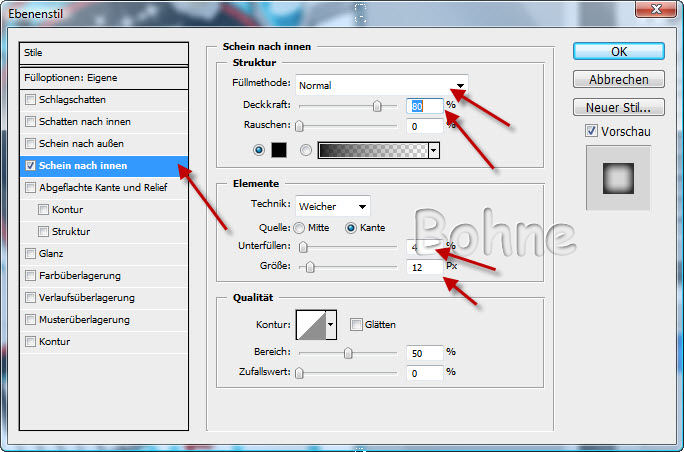Viewport: 684px width, 452px height.
Task: Toggle the Vorschau preview checkbox
Action: 591,131
